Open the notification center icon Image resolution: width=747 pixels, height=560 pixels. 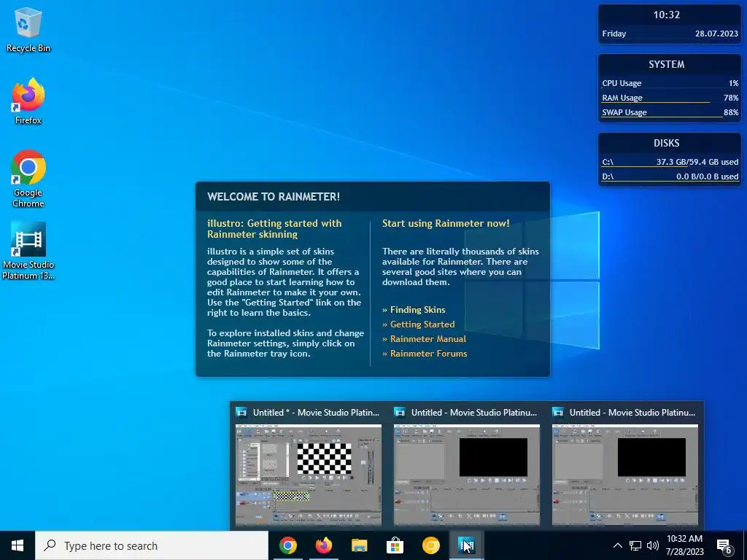point(724,545)
